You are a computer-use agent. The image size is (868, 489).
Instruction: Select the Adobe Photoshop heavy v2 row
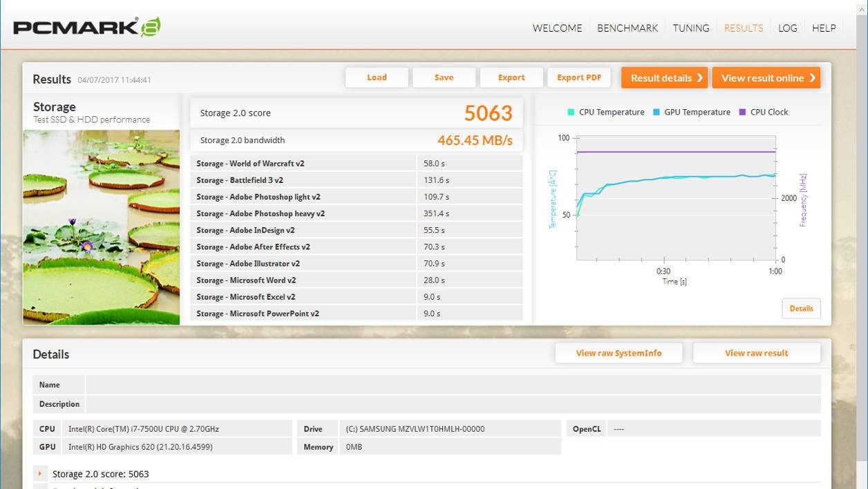(x=357, y=213)
